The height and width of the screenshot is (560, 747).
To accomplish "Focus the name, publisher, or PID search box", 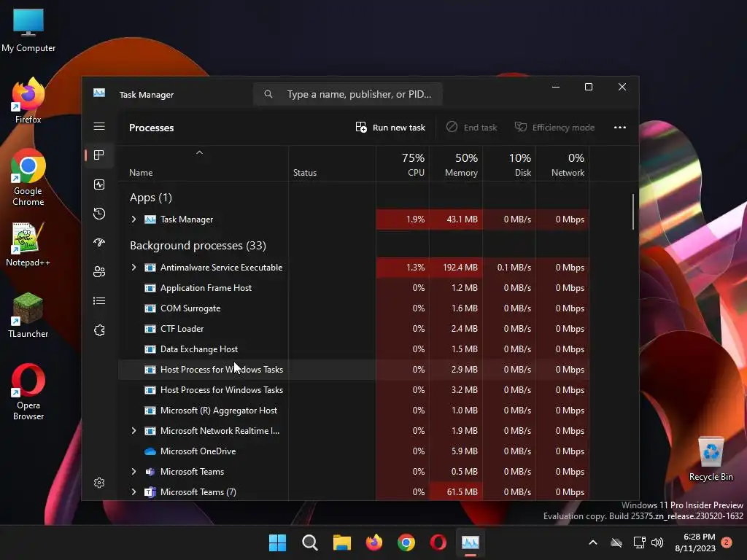I will (348, 94).
